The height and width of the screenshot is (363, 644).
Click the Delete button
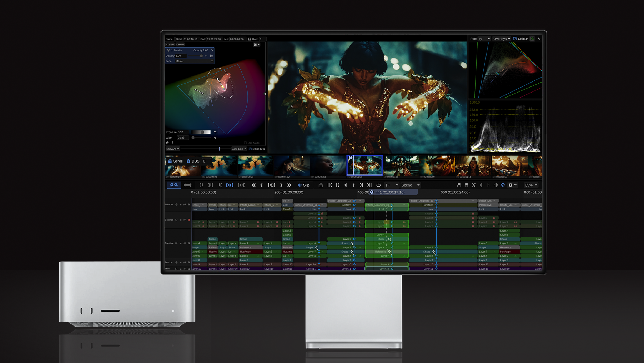(x=180, y=44)
